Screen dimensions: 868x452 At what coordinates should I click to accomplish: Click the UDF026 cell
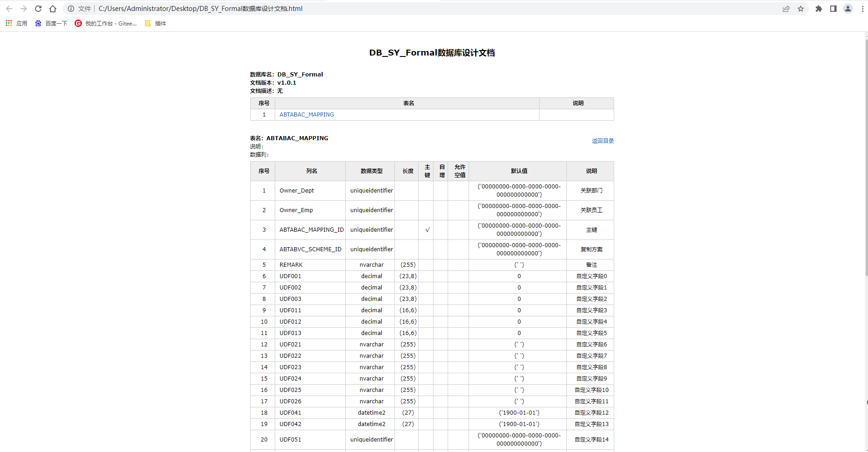310,401
